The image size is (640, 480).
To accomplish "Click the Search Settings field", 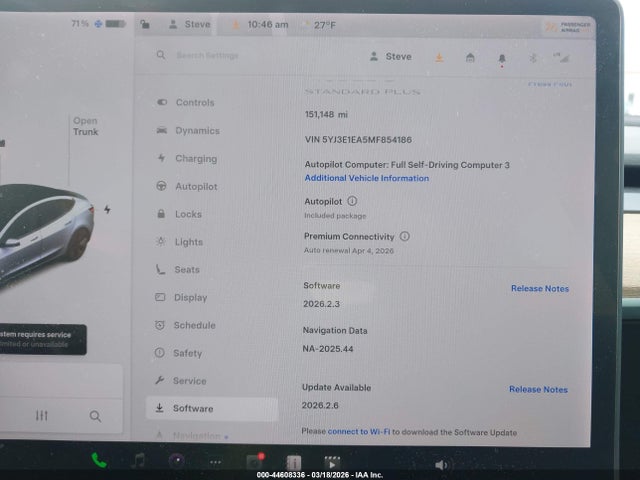I will point(207,56).
